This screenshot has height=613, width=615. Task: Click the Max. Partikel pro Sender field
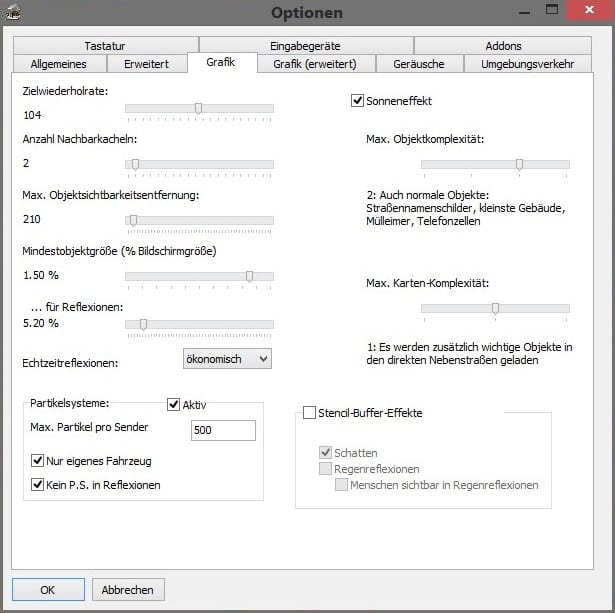coord(222,430)
